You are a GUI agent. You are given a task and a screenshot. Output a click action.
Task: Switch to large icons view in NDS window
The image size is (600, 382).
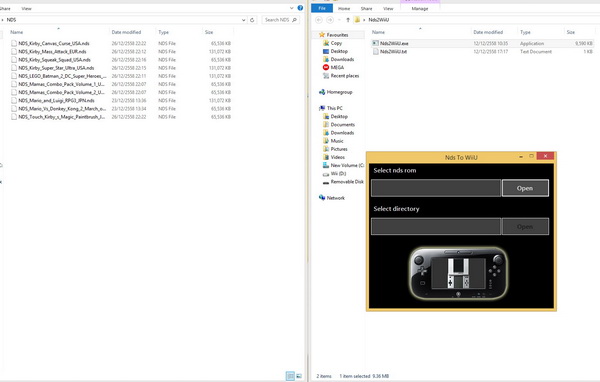tap(299, 376)
